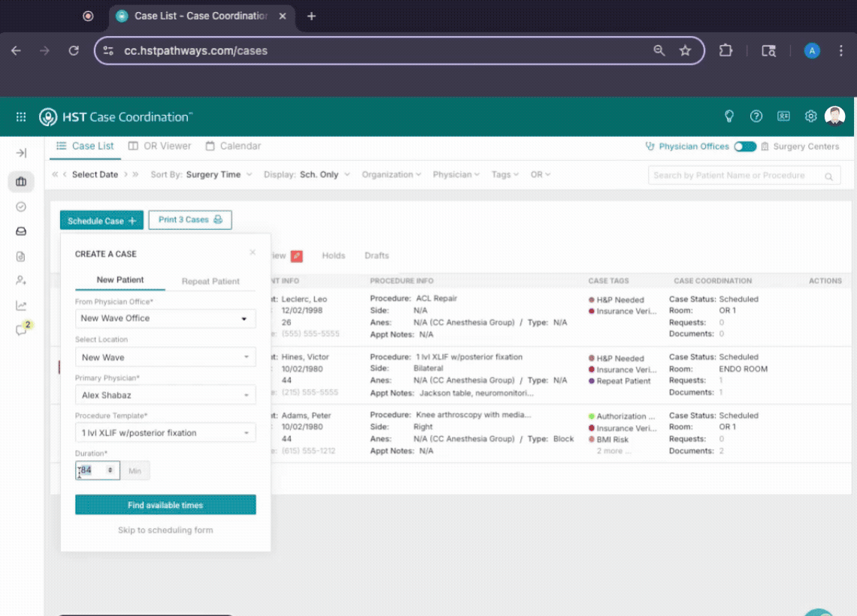Open the settings gear icon

pos(810,116)
